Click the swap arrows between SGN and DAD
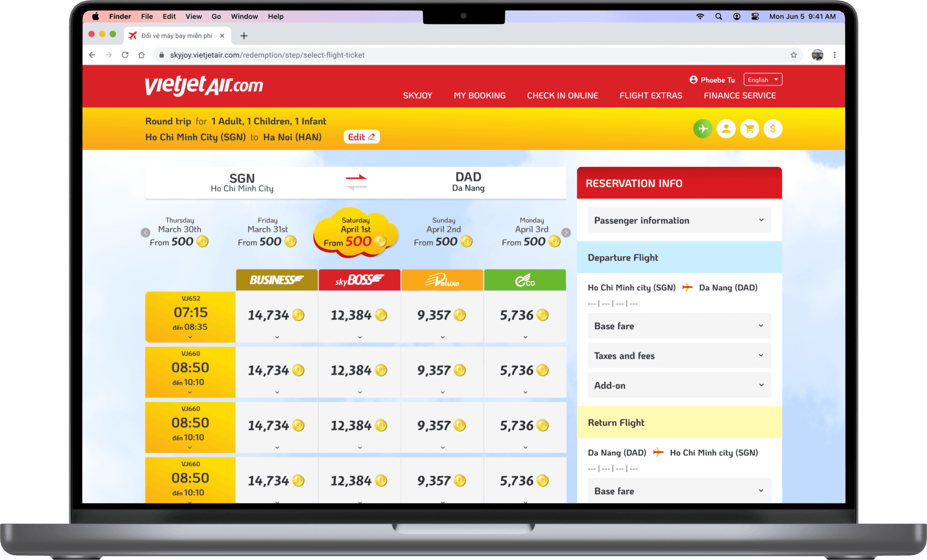927x560 pixels. coord(356,182)
